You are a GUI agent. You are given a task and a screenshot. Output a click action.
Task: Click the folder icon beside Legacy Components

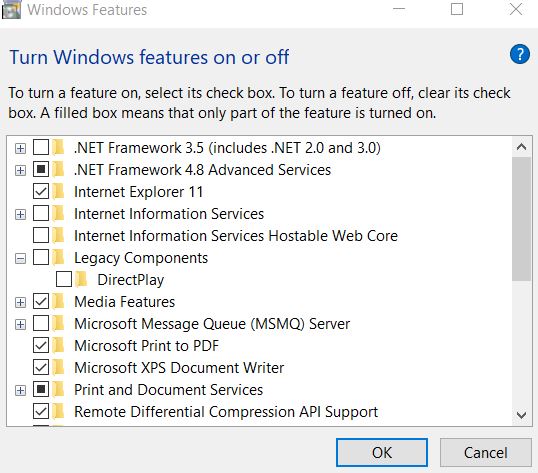pos(59,257)
